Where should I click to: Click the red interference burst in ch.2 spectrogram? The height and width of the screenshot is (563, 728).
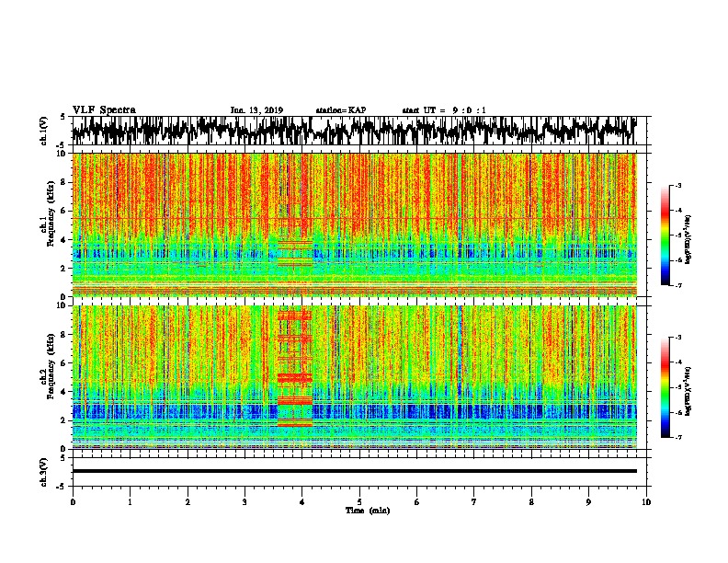click(x=295, y=368)
